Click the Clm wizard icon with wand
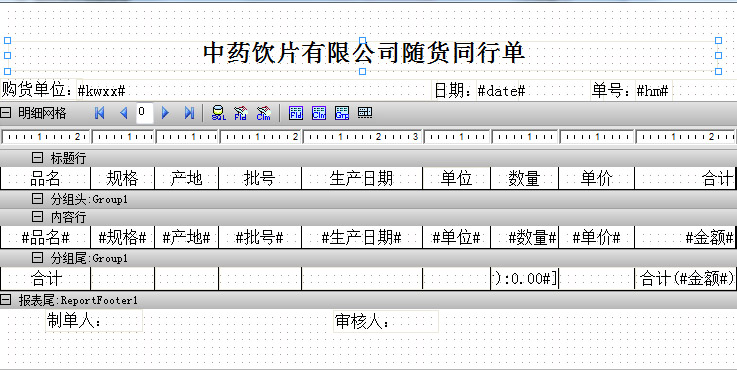The height and width of the screenshot is (370, 737). coord(264,113)
